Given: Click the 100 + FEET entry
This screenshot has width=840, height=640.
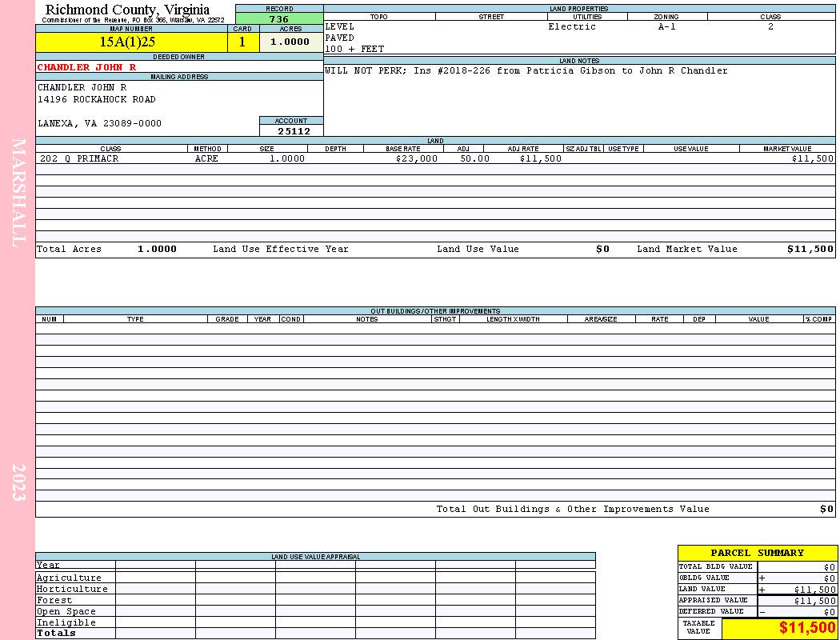Looking at the screenshot, I should (354, 49).
